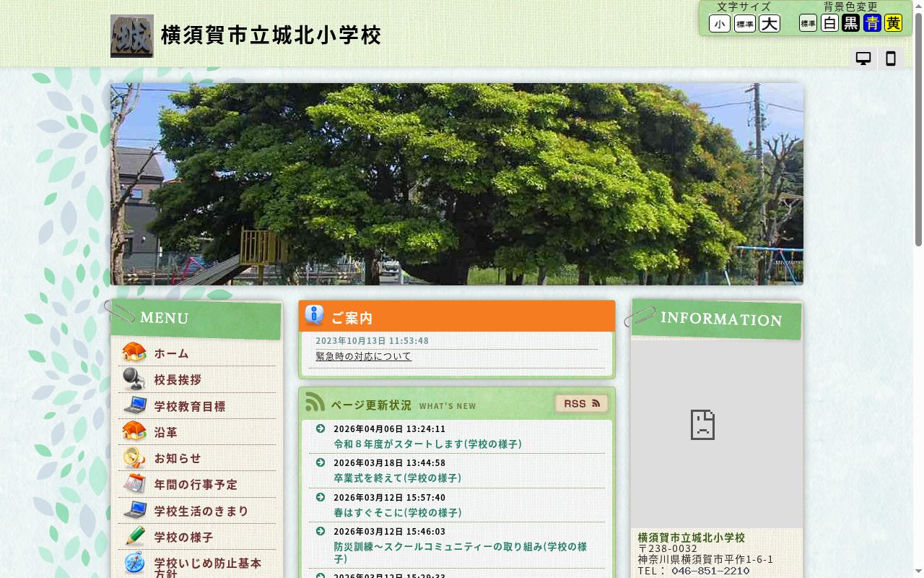Click the RSS button
Screen dimensions: 924x578
582,403
